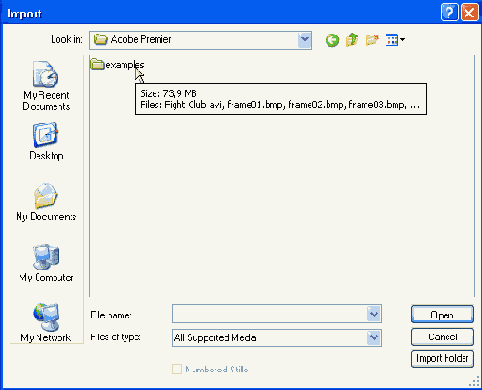Click the Help question mark button

[449, 13]
